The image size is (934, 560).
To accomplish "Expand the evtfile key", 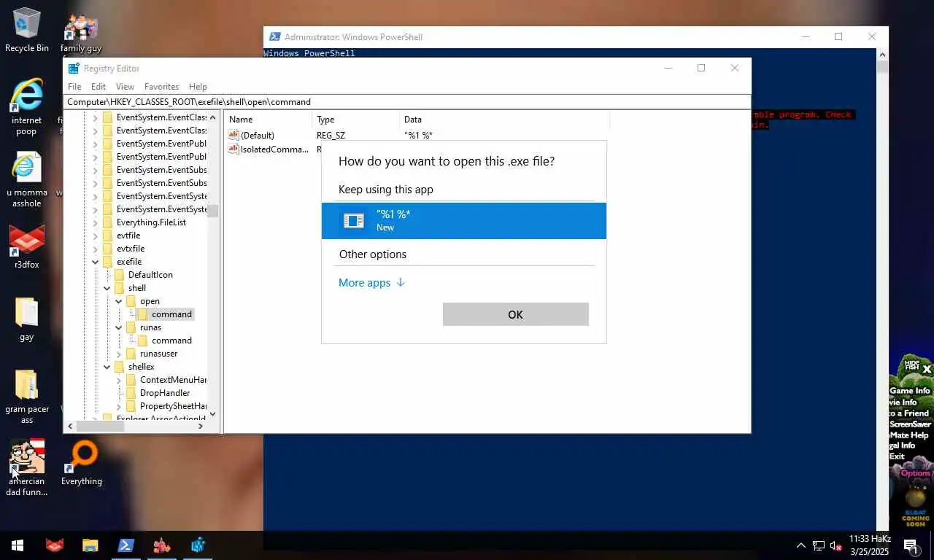I will click(96, 236).
